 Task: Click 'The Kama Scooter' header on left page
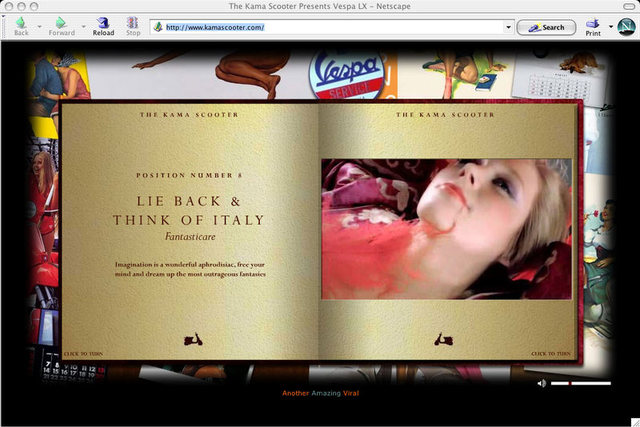click(x=189, y=115)
